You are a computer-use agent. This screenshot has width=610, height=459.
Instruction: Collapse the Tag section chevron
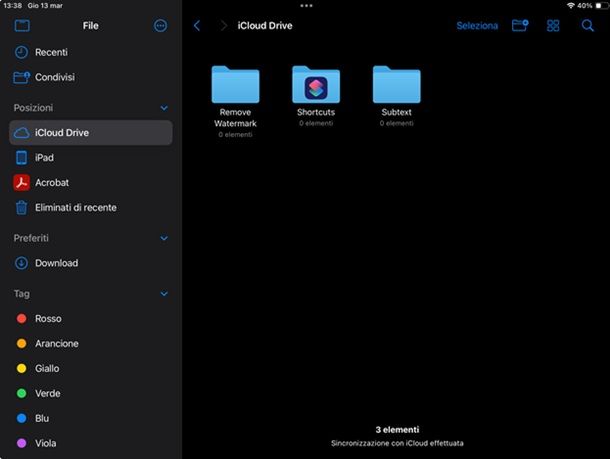coord(164,294)
